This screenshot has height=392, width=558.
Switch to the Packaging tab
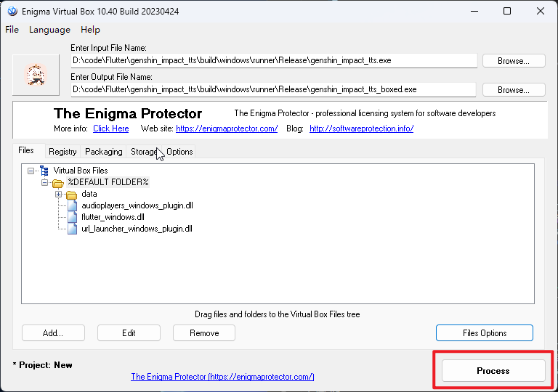pos(103,152)
